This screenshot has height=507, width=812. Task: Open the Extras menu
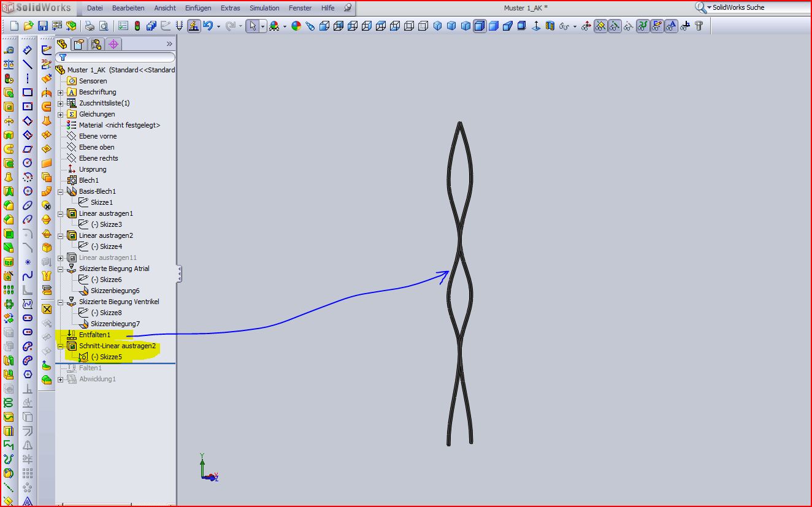point(231,8)
